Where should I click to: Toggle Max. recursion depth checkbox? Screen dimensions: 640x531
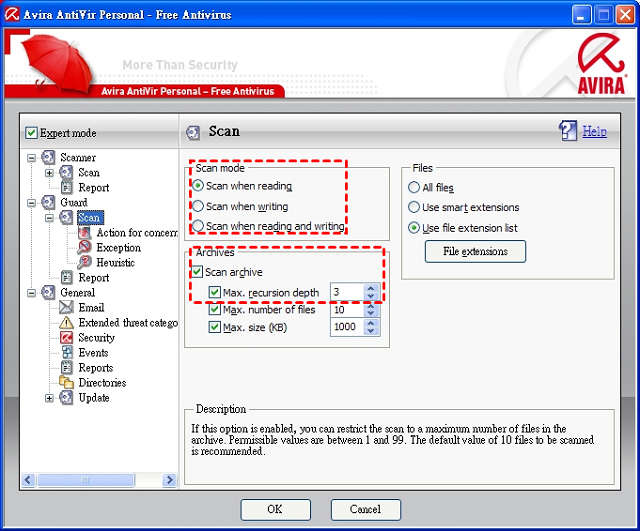tap(215, 292)
